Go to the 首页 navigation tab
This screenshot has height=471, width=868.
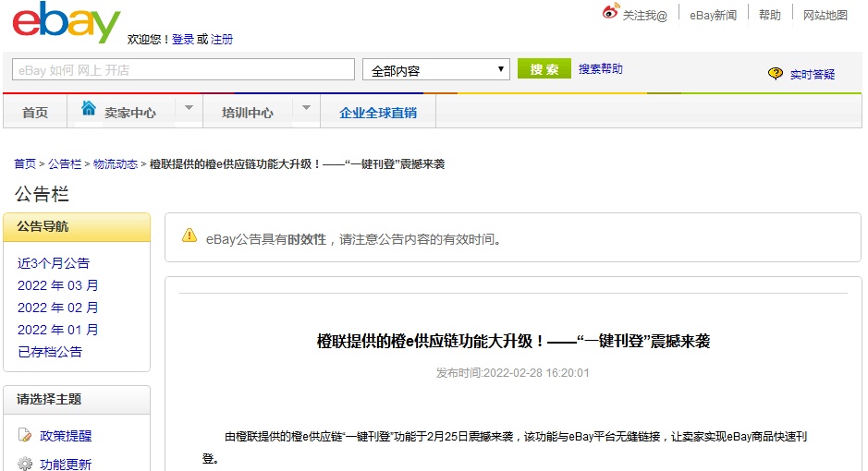[x=35, y=113]
